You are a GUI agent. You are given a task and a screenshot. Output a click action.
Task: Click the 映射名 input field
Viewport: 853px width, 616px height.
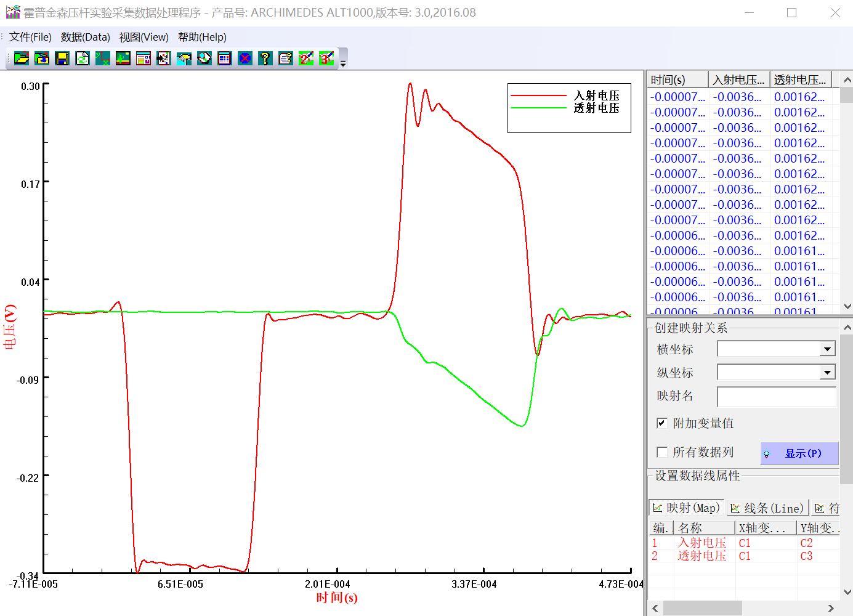click(777, 396)
